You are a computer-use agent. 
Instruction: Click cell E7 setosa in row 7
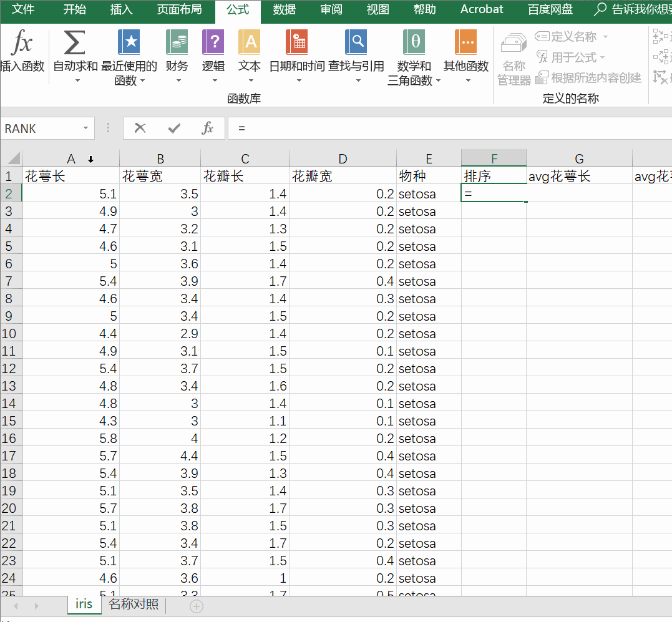click(429, 281)
